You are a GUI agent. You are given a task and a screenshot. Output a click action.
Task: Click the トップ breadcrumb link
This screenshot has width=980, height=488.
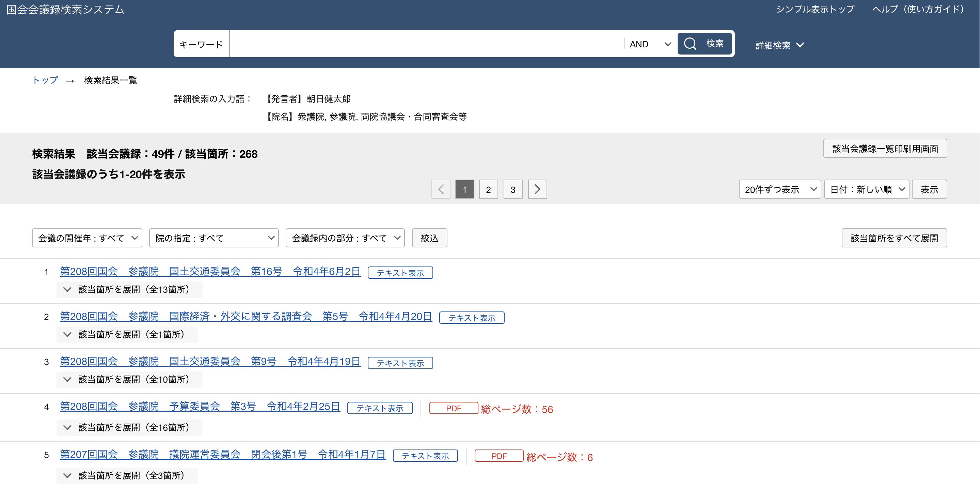coord(45,80)
